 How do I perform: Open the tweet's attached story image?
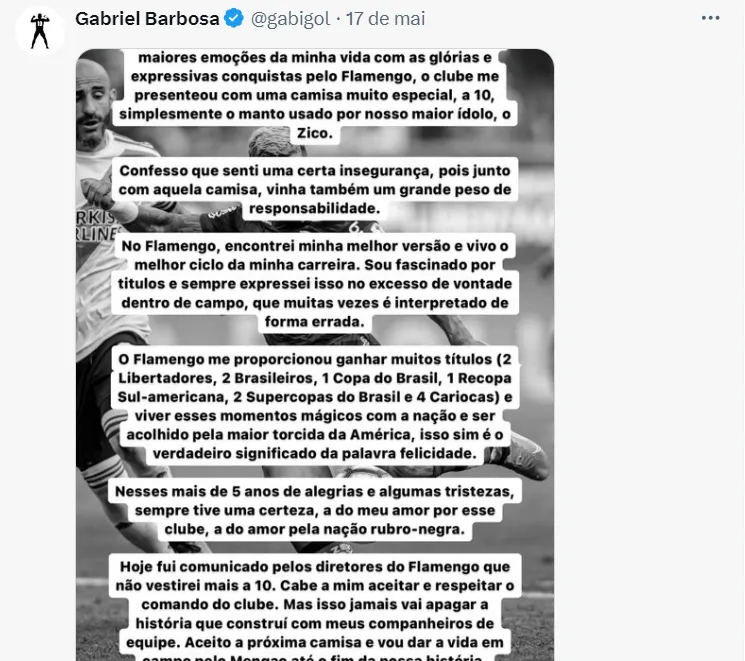315,354
